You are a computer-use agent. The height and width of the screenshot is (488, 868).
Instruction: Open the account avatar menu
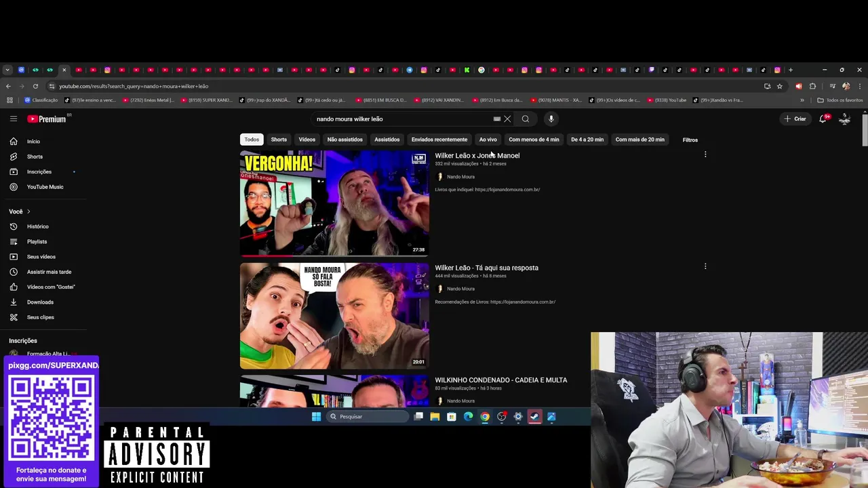(844, 119)
